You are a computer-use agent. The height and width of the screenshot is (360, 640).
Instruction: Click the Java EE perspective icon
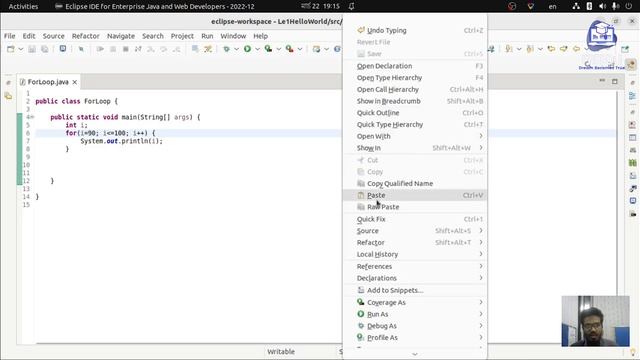632,65
